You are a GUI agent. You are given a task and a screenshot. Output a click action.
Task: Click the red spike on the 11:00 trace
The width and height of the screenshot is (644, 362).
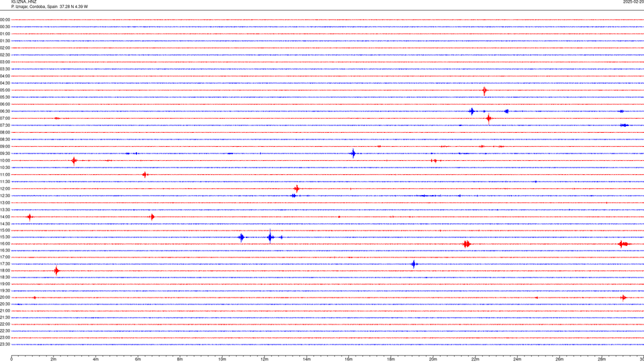[x=145, y=175]
